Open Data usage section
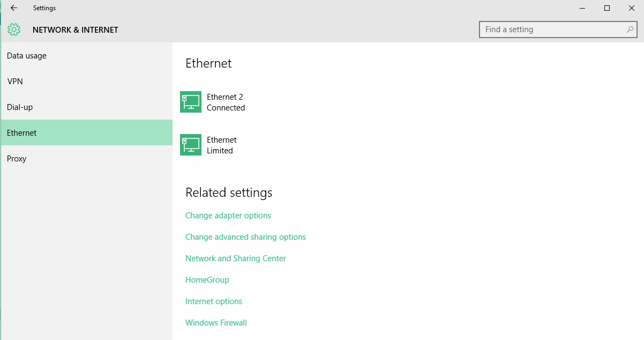Image resolution: width=644 pixels, height=340 pixels. click(27, 56)
